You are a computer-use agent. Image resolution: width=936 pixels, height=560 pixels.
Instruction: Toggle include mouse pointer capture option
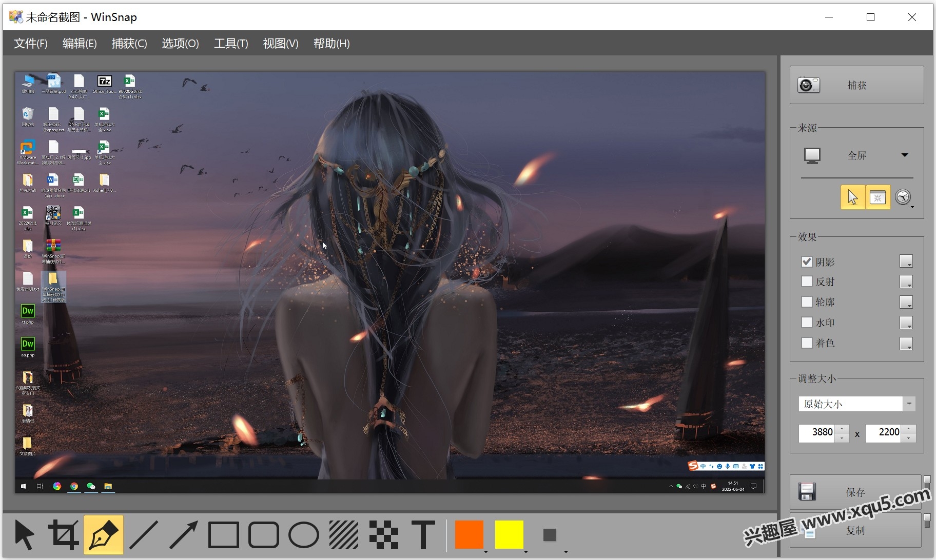pyautogui.click(x=853, y=197)
